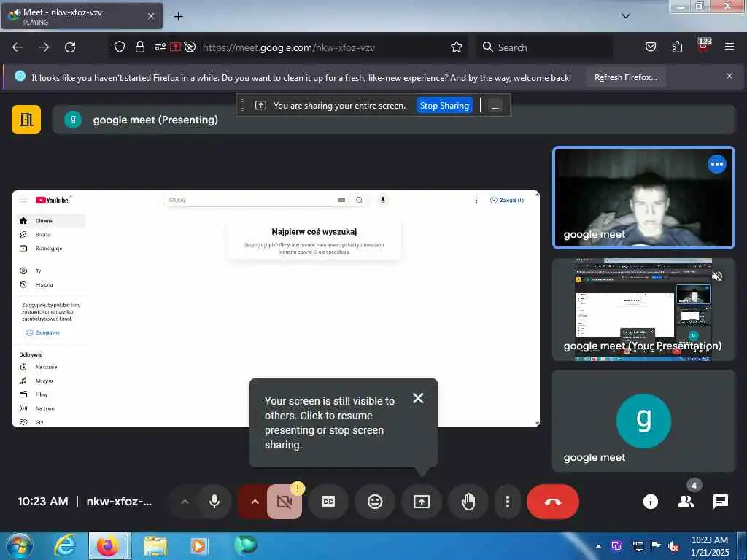Open the yellow Meet companion icon
This screenshot has height=560, width=747.
[26, 120]
